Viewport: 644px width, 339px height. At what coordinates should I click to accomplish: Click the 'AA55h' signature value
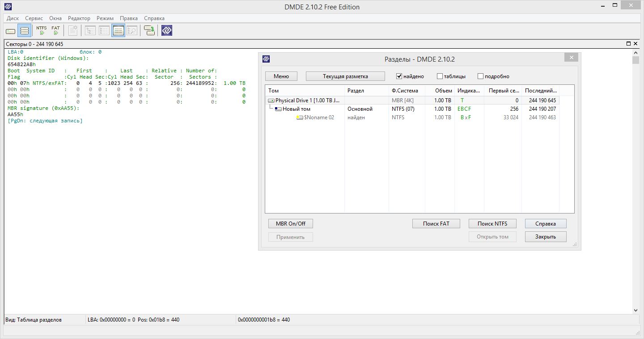click(x=15, y=114)
